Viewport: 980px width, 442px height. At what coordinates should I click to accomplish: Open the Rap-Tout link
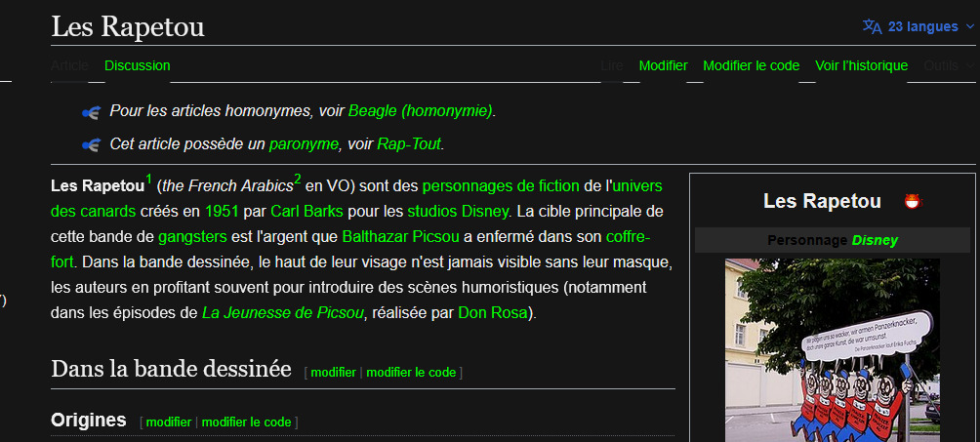[409, 143]
